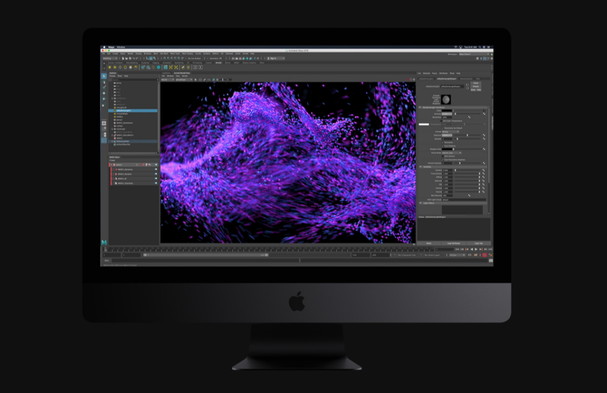Select the arrow Select tool in toolbox
Image resolution: width=607 pixels, height=393 pixels.
[104, 76]
